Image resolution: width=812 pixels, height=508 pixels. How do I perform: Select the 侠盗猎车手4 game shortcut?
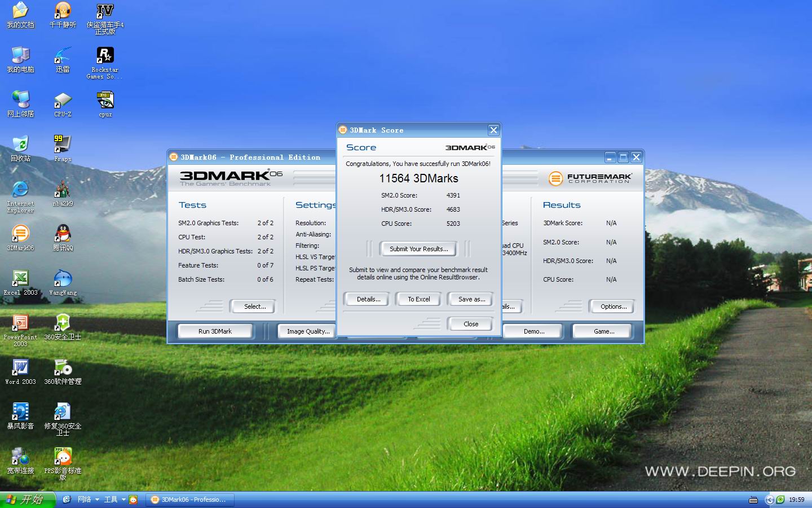tap(105, 19)
